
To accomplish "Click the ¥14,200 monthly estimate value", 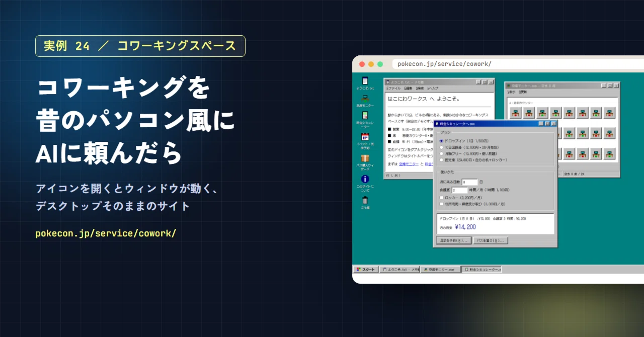I will [x=465, y=227].
